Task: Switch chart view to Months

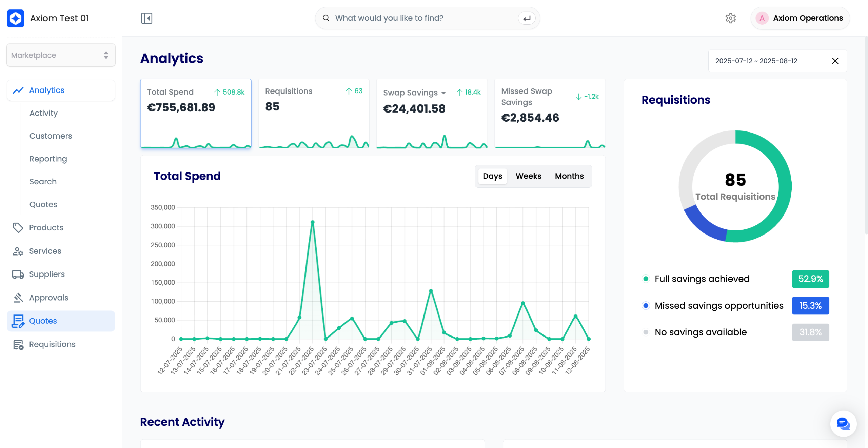Action: pyautogui.click(x=569, y=176)
